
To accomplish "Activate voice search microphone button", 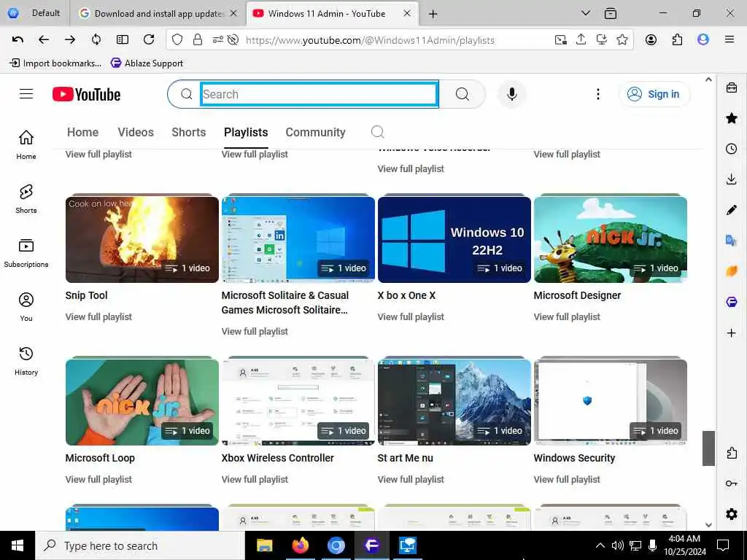I will click(511, 94).
